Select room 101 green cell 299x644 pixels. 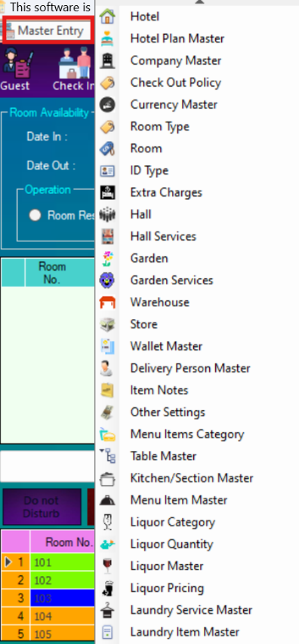(63, 563)
